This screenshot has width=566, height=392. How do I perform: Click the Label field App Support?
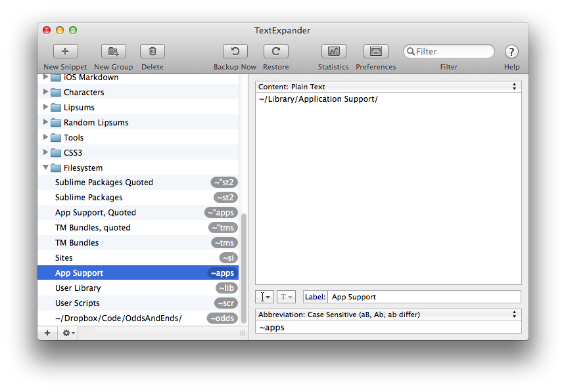point(424,297)
